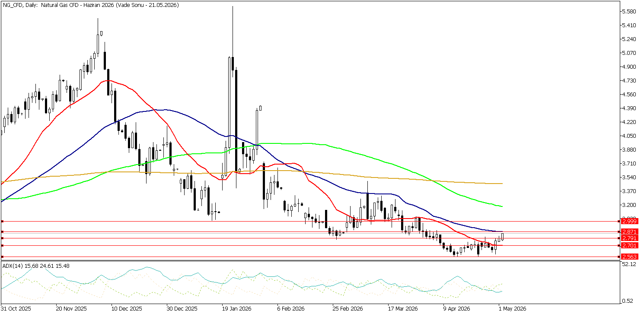Select the 4.220 price axis value
Screen dimensions: 644x314
coord(629,122)
